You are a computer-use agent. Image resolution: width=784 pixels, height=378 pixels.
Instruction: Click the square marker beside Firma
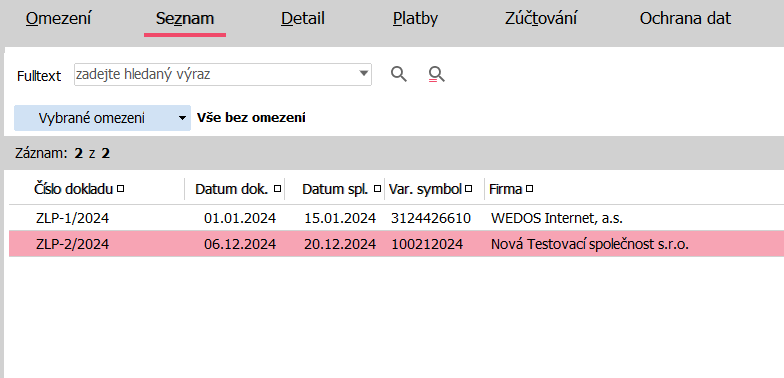tap(530, 189)
